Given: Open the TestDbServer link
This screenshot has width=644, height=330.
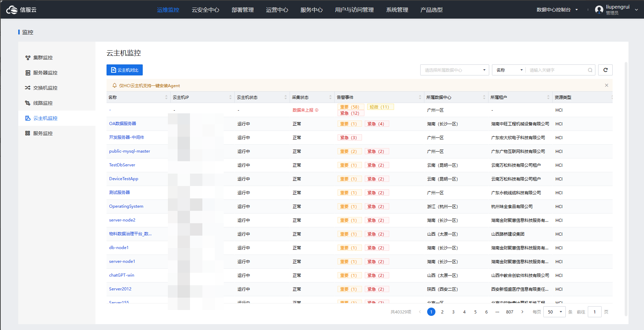Looking at the screenshot, I should [x=122, y=165].
